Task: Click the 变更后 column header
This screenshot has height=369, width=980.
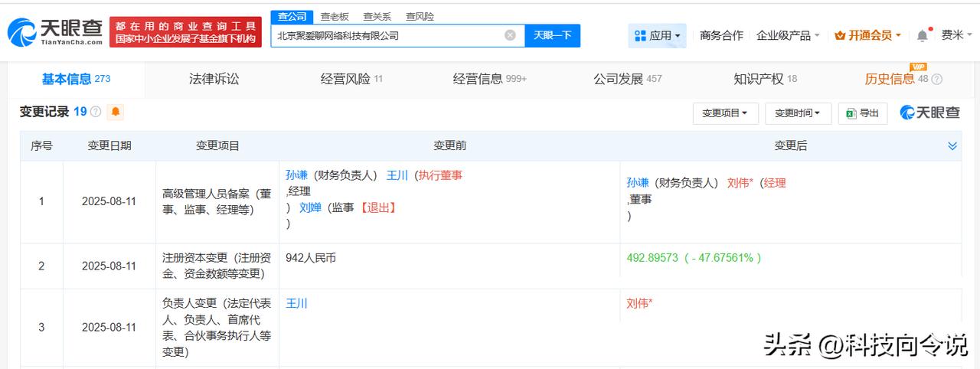Action: pos(790,145)
